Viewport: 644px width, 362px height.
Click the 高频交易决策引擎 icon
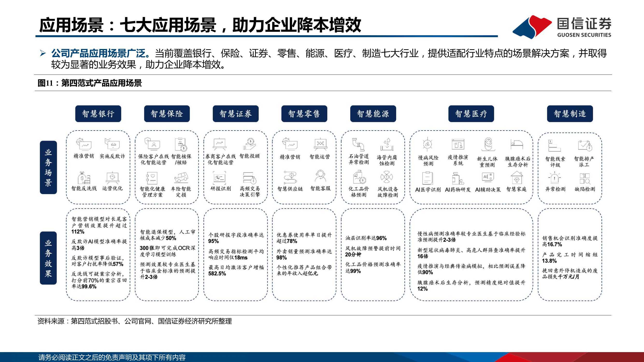coord(249,178)
